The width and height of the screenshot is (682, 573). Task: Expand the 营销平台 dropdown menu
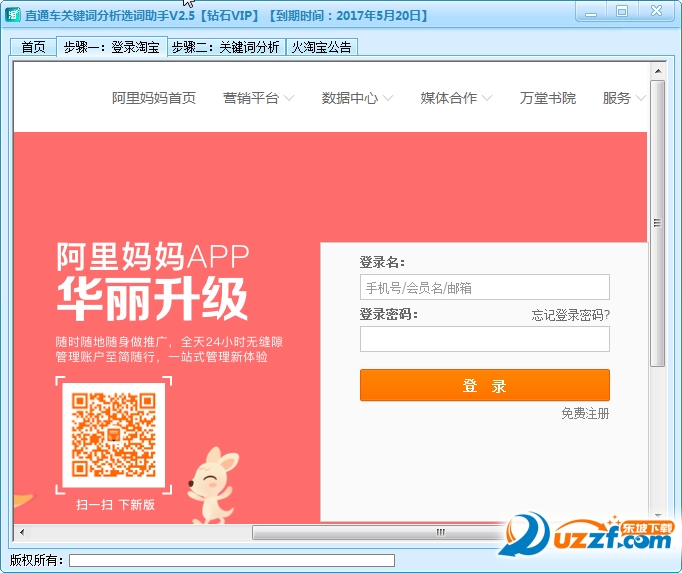(x=258, y=98)
